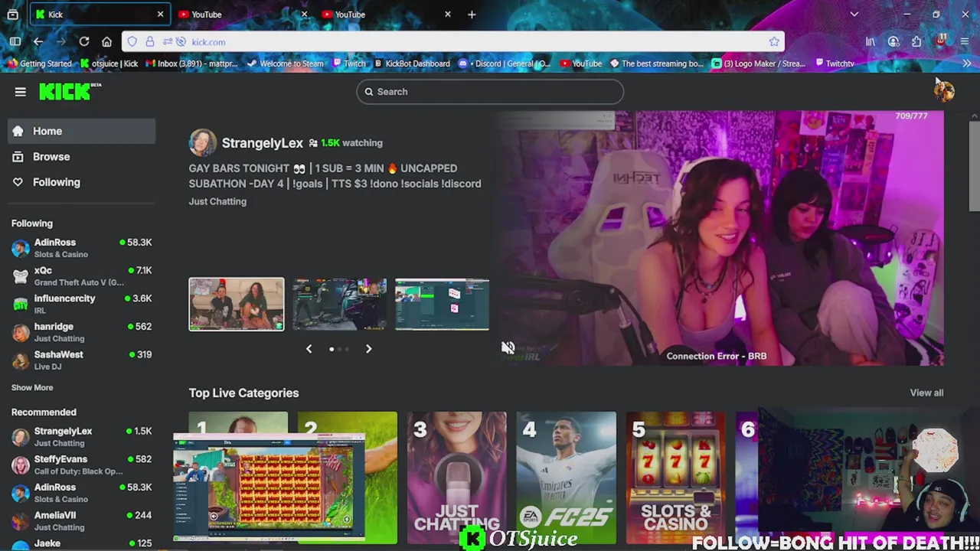The width and height of the screenshot is (980, 551).
Task: Open Firefox View icon
Action: tap(13, 15)
